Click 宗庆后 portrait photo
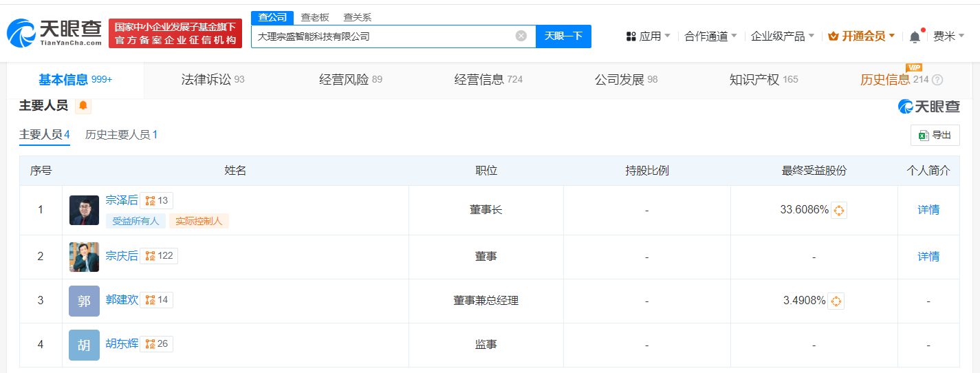Viewport: 980px width, 373px height. (84, 257)
